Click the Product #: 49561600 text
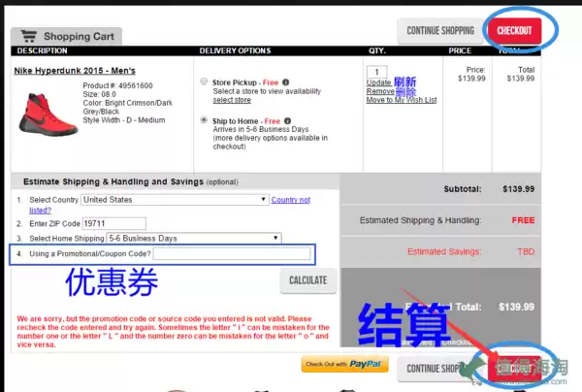 [117, 85]
